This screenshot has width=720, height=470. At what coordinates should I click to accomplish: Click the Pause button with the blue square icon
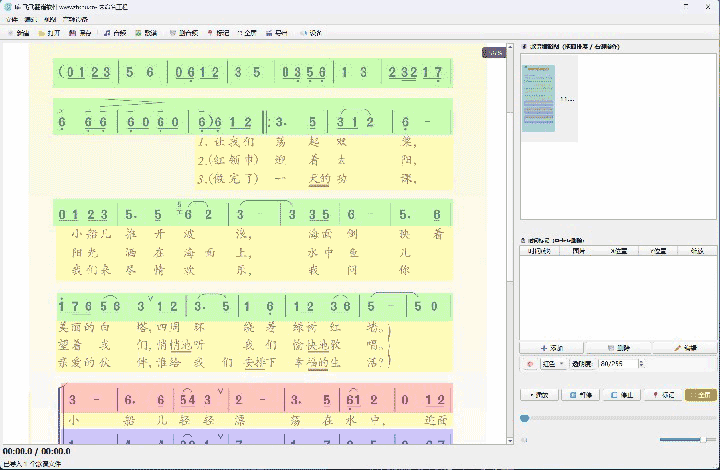point(581,395)
